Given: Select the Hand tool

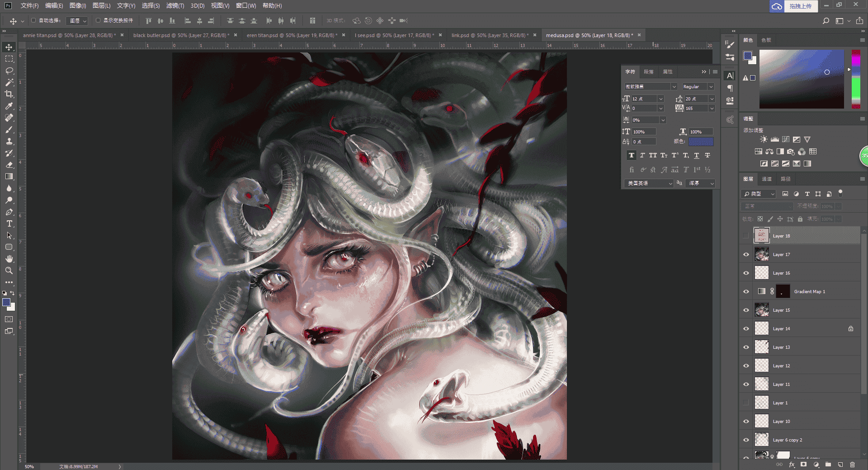Looking at the screenshot, I should [9, 259].
